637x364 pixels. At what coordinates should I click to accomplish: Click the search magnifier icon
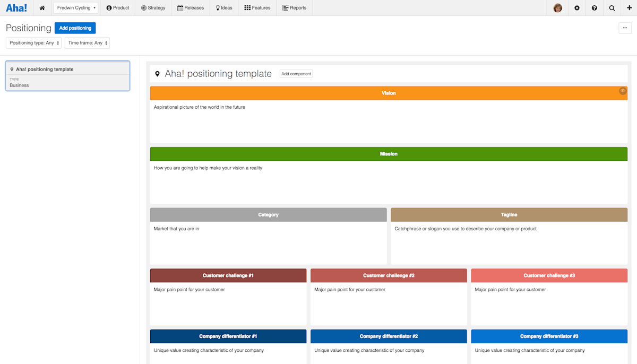[x=612, y=8]
